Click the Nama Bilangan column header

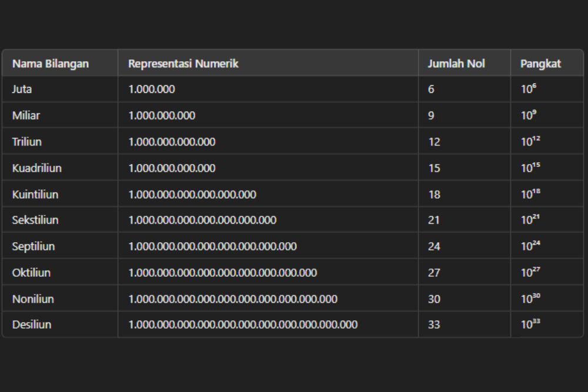click(50, 63)
